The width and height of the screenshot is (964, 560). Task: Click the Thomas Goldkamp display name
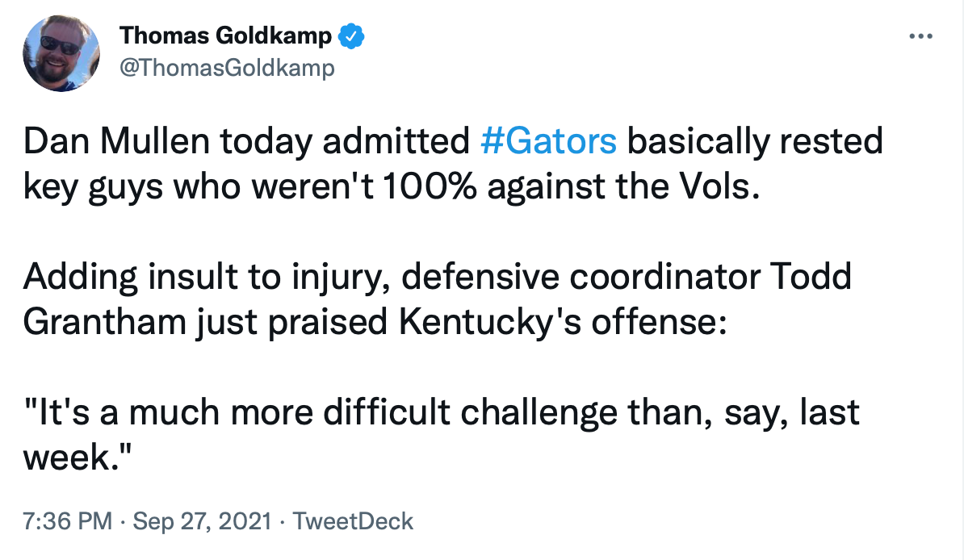point(225,36)
